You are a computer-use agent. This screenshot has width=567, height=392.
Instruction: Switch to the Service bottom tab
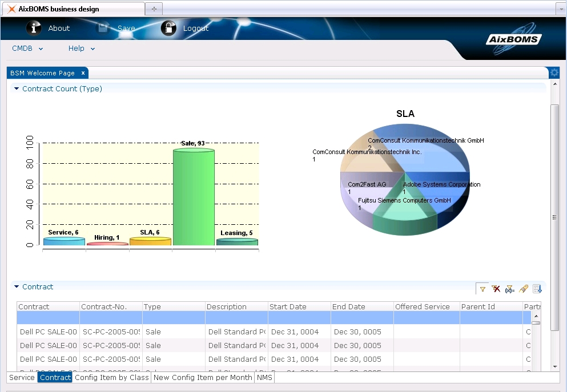(x=22, y=378)
